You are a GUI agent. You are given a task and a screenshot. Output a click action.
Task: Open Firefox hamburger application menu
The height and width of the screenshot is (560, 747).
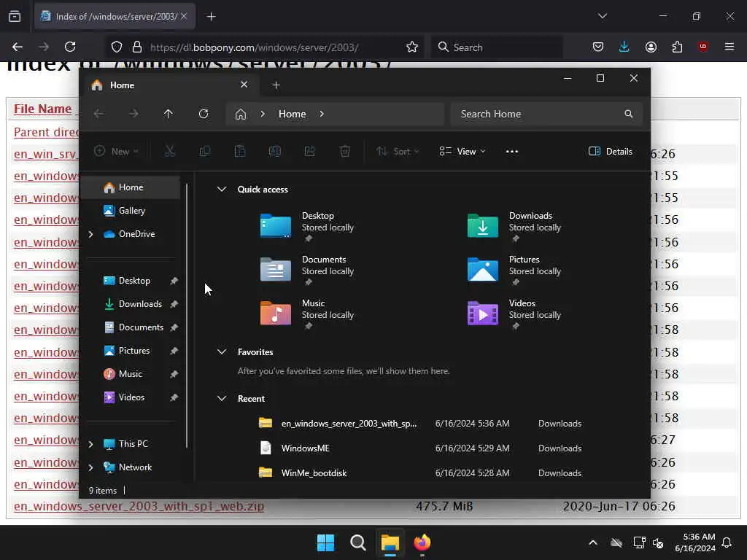(x=729, y=47)
